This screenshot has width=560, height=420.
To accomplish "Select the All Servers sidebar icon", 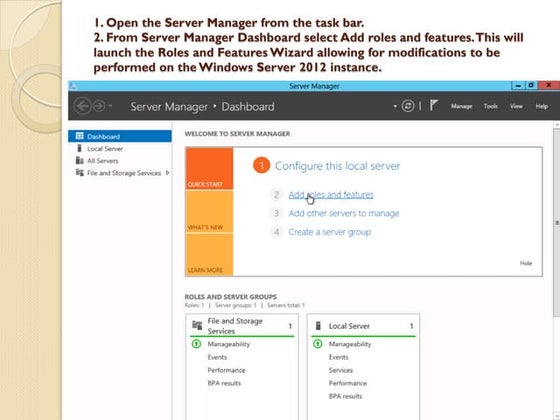I will (79, 161).
